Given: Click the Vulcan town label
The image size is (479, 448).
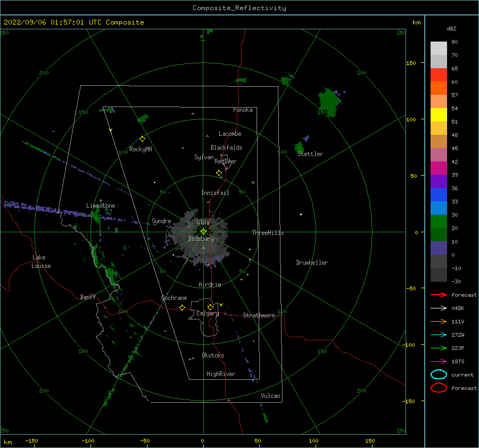Looking at the screenshot, I should [270, 396].
